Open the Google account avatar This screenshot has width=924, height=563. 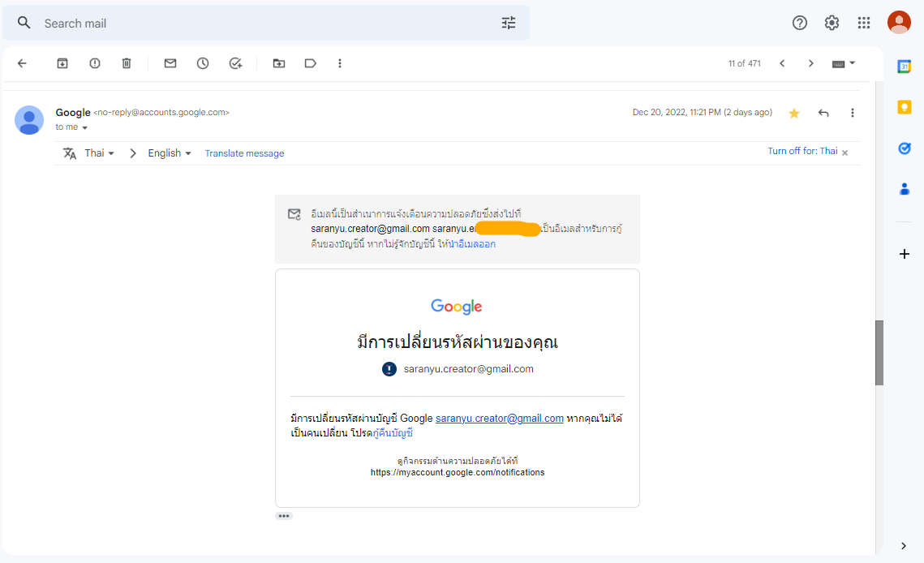click(x=899, y=23)
